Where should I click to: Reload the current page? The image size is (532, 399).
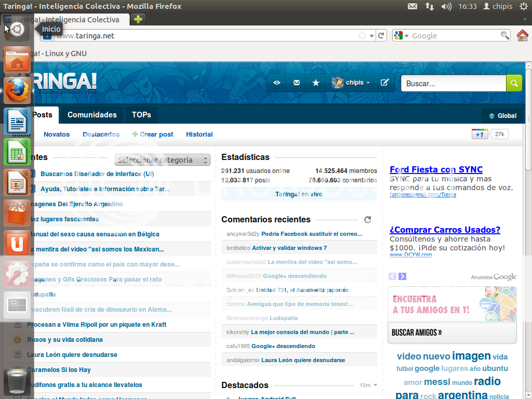click(381, 35)
